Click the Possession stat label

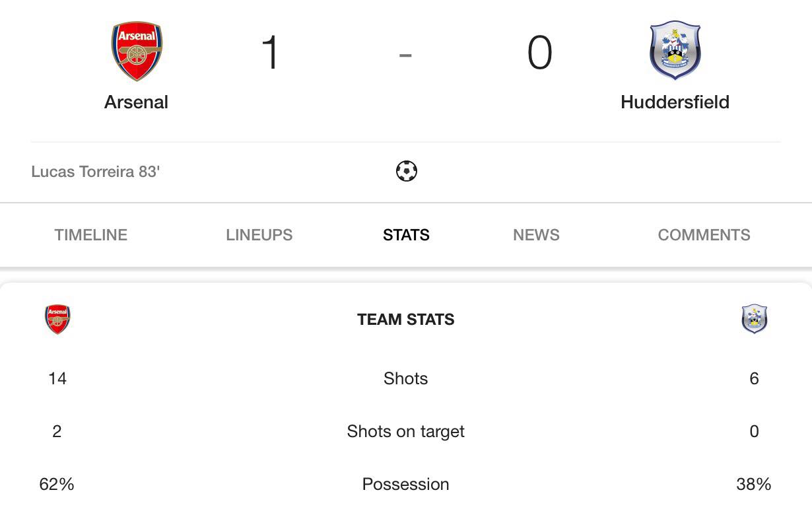coord(406,484)
